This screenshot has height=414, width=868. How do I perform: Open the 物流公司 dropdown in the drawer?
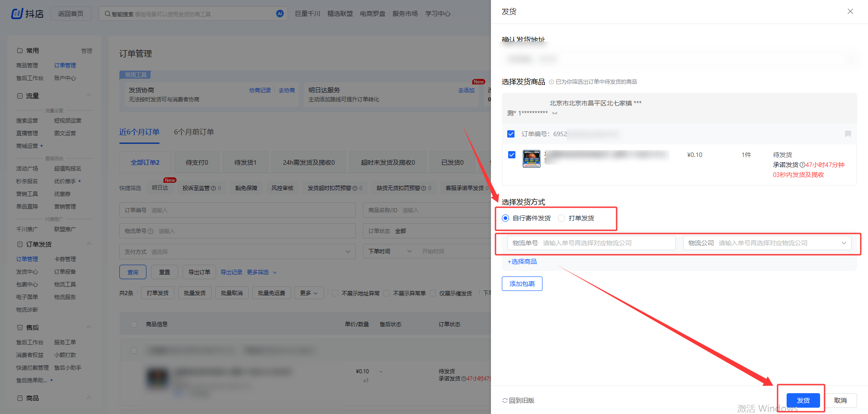[767, 243]
